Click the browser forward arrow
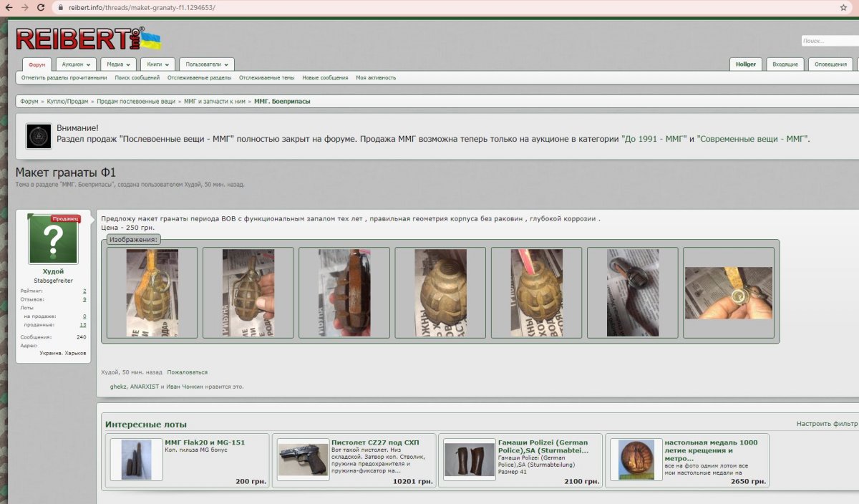This screenshot has width=859, height=504. coord(24,7)
